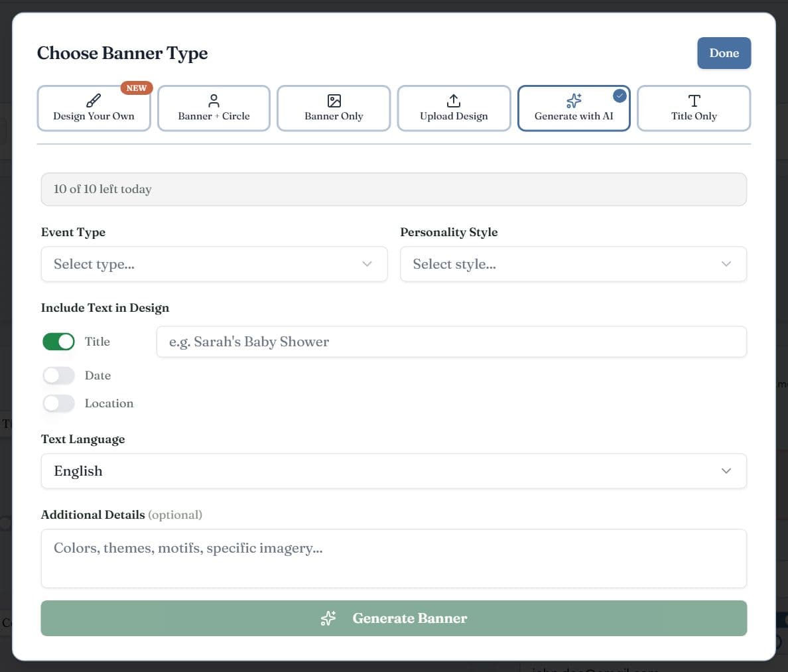Open the Text Language dropdown showing English
This screenshot has width=788, height=672.
pos(394,471)
